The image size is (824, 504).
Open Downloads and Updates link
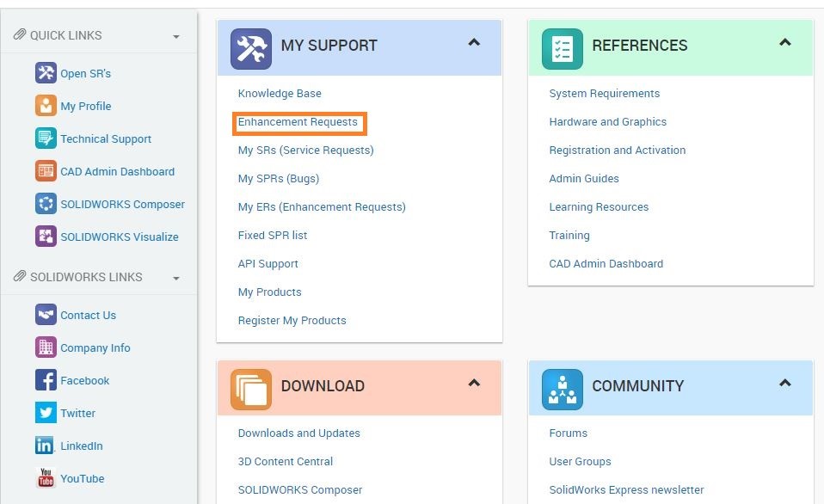pos(299,433)
